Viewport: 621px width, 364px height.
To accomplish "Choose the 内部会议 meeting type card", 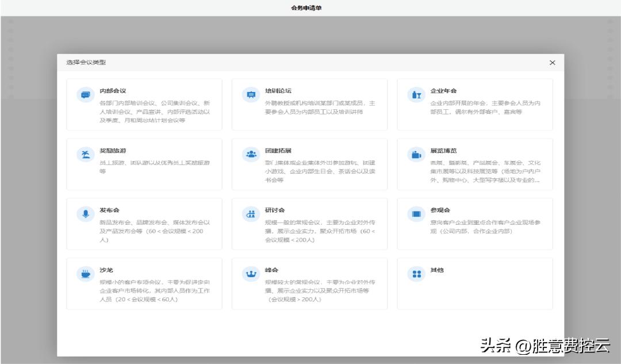I will coord(144,104).
